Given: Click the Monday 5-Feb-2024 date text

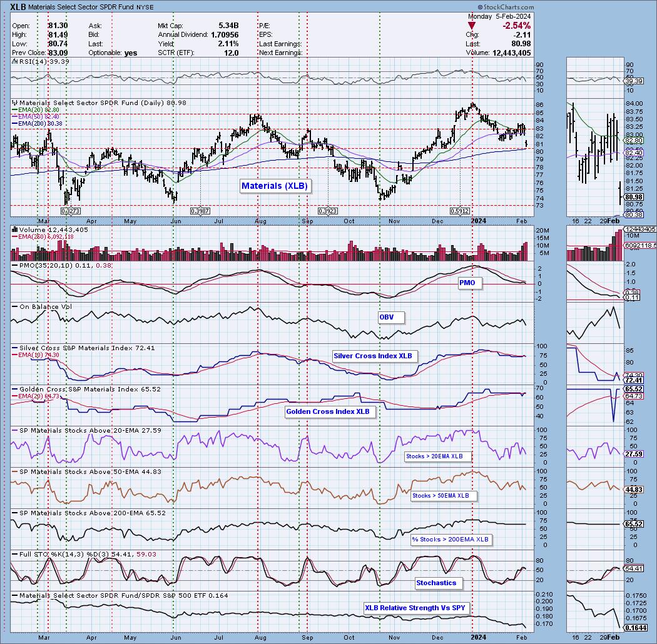Looking at the screenshot, I should [499, 16].
